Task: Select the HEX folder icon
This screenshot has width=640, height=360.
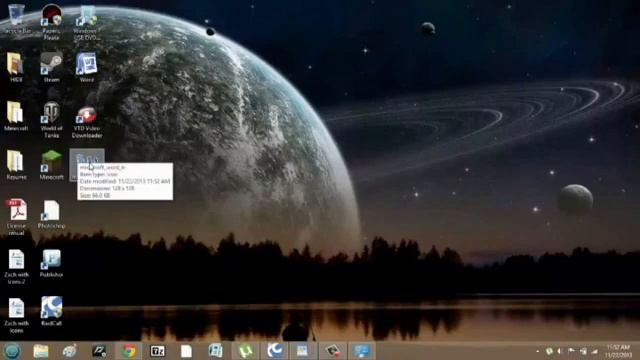Action: pos(16,67)
